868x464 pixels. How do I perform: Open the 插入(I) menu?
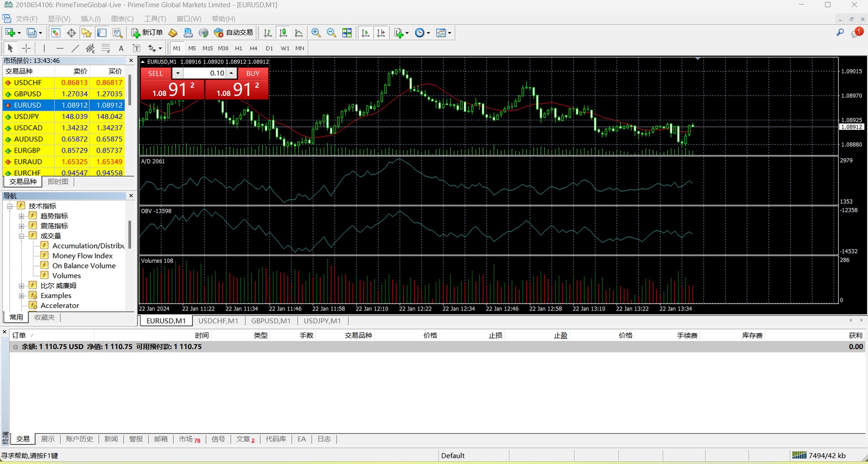point(91,19)
